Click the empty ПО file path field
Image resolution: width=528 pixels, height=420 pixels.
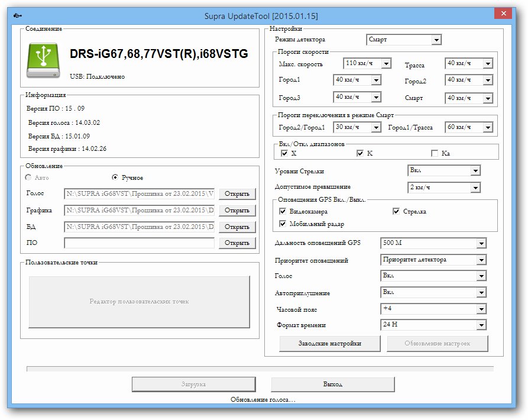(x=139, y=243)
